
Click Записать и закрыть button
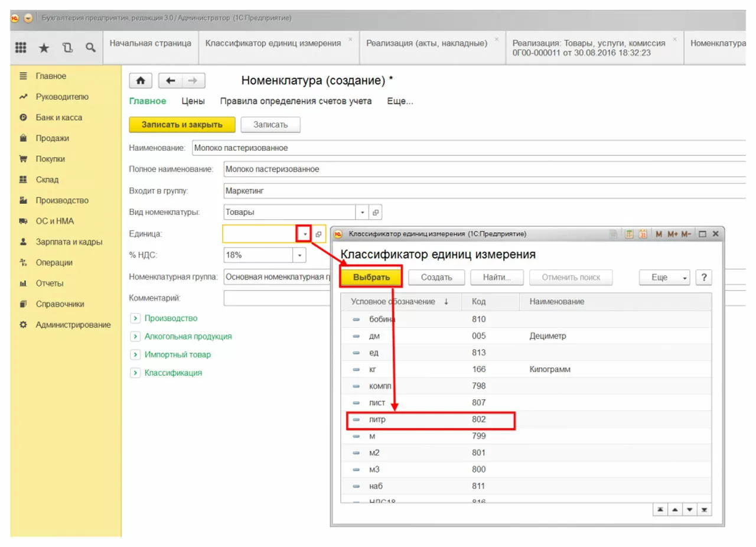(182, 125)
